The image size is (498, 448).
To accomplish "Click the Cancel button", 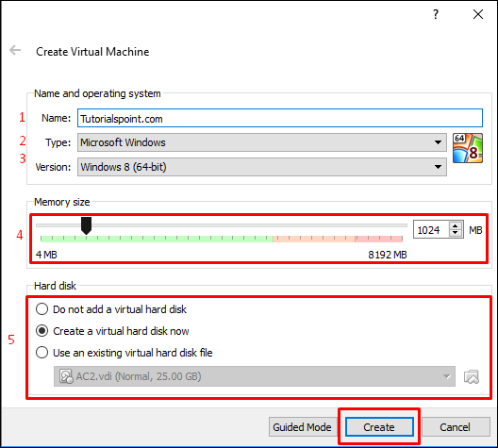I will coord(455,427).
